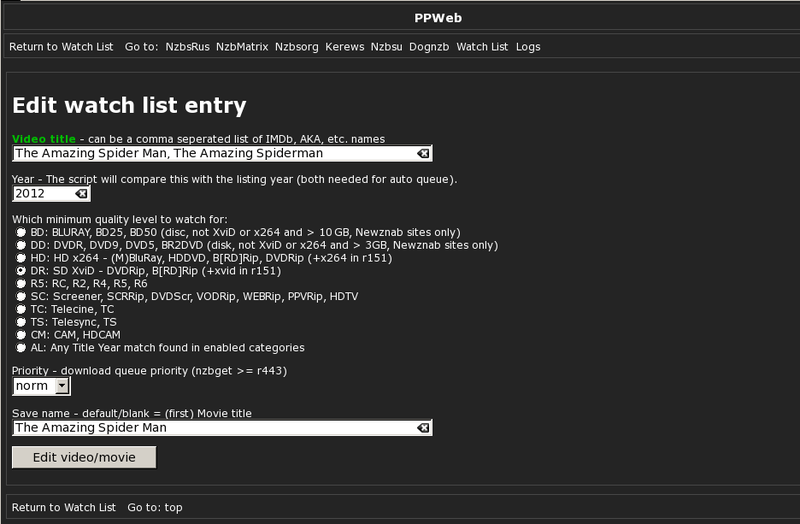Select the BD: BLURAY quality radio button
The height and width of the screenshot is (524, 800).
[x=21, y=233]
